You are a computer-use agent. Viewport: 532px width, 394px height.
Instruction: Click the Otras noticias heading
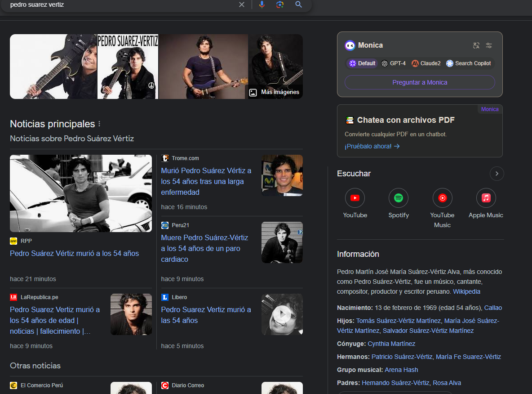(x=35, y=366)
